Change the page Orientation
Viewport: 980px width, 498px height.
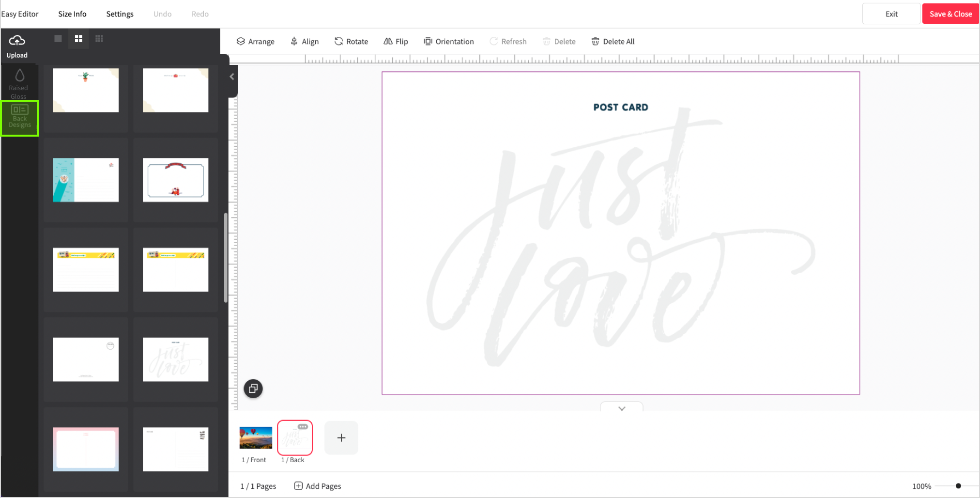(449, 42)
